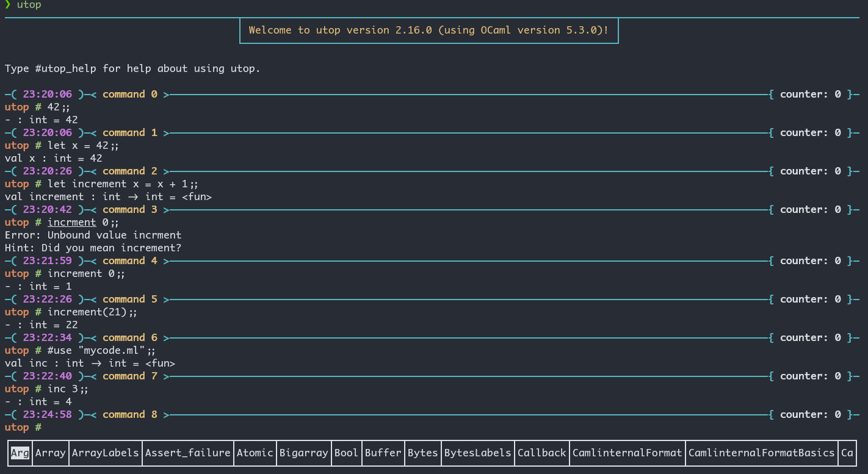Select Bool in the completion bar

[x=346, y=453]
